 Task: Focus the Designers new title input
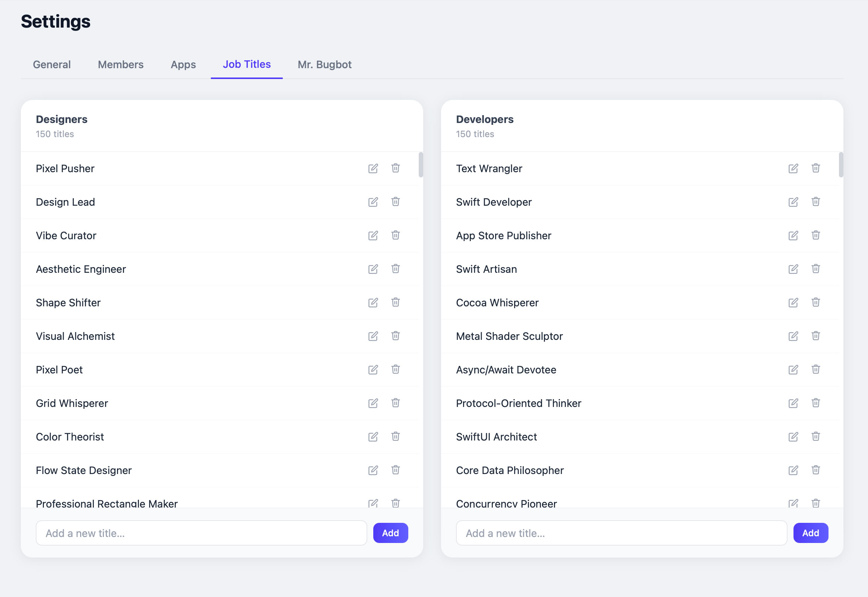coord(201,533)
